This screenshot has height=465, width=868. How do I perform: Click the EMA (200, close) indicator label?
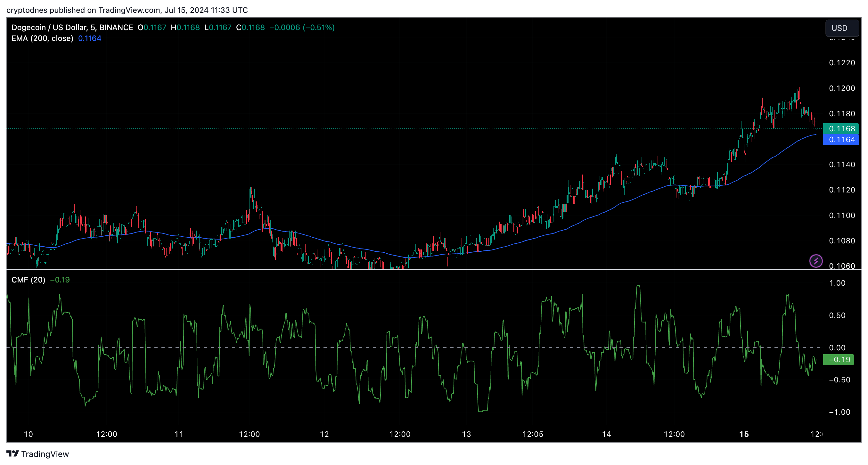(x=43, y=38)
